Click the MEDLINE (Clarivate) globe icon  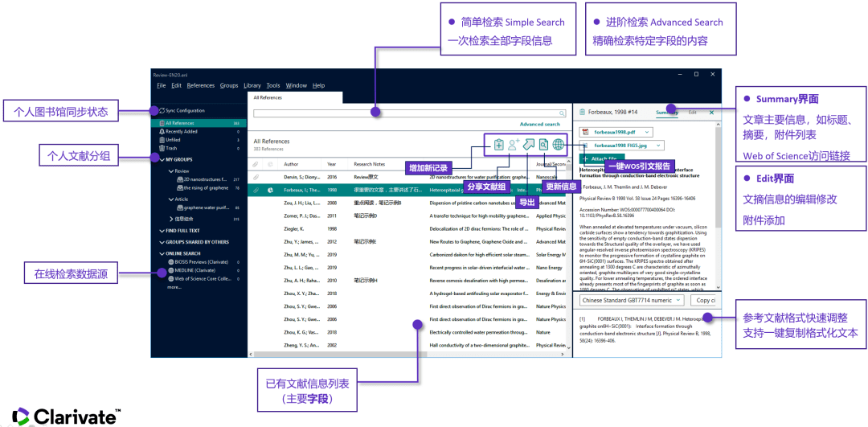171,270
